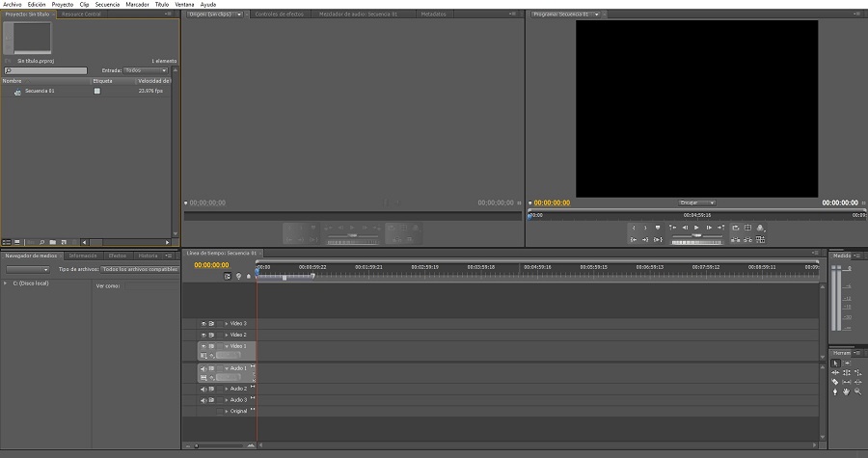Set unnumbered marker in Program monitor

point(658,228)
